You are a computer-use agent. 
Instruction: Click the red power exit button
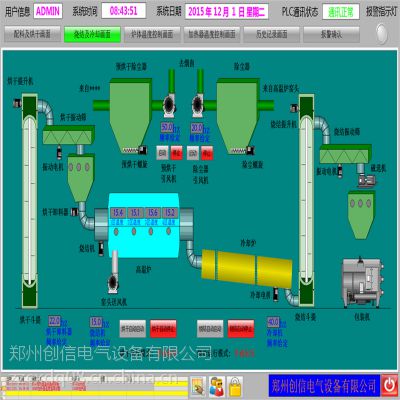[x=389, y=385]
